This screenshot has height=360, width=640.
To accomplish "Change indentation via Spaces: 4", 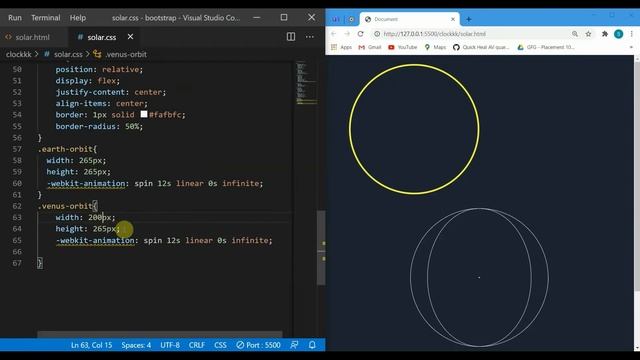I will (136, 345).
